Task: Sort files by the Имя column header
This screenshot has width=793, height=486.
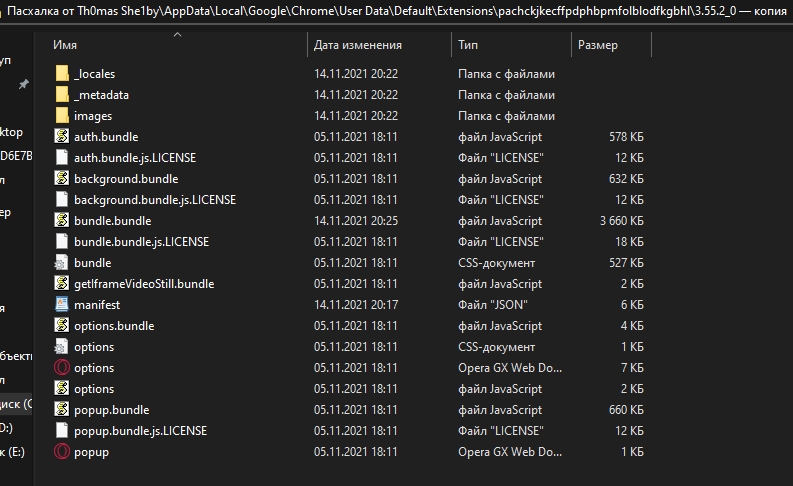Action: pyautogui.click(x=65, y=45)
